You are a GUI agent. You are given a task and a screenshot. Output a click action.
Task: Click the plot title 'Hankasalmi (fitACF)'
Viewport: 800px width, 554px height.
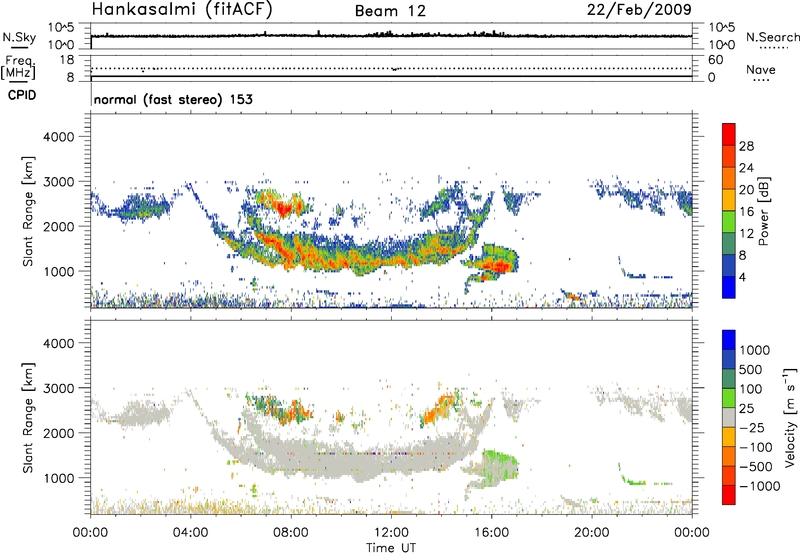coord(182,9)
